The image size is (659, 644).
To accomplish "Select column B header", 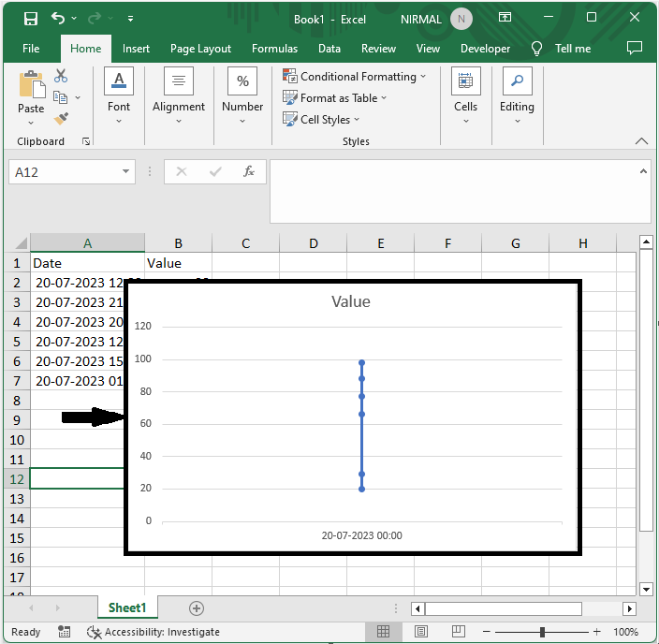I will (x=178, y=243).
